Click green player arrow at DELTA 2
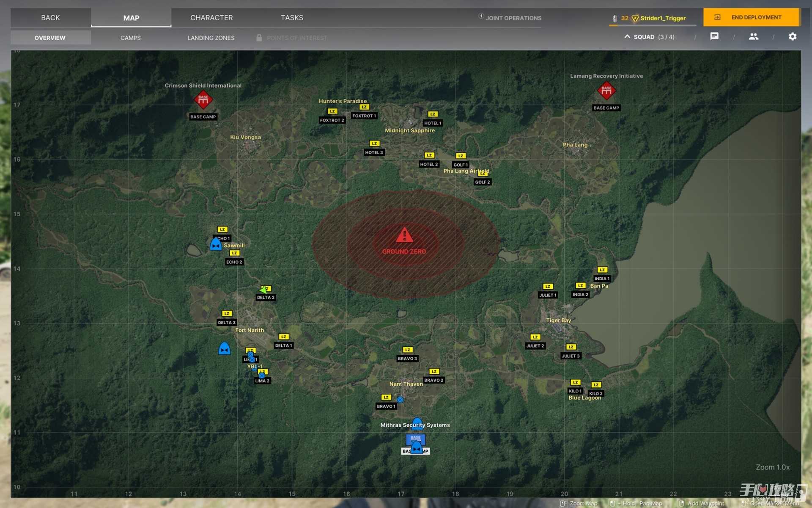Screen dimensions: 812x508 click(x=263, y=290)
